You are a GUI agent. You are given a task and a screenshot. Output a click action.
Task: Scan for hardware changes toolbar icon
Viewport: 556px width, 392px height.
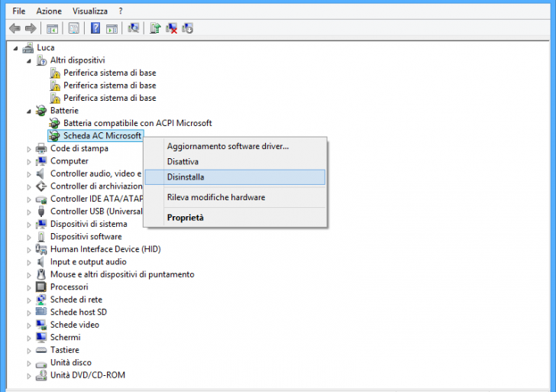pyautogui.click(x=134, y=28)
